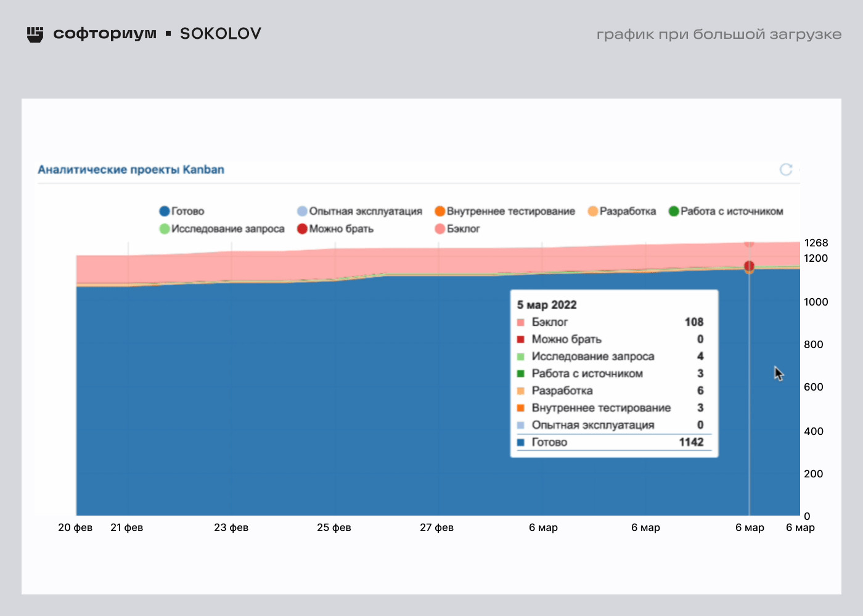
Task: Click the Softorium fist logo icon
Action: click(x=35, y=34)
